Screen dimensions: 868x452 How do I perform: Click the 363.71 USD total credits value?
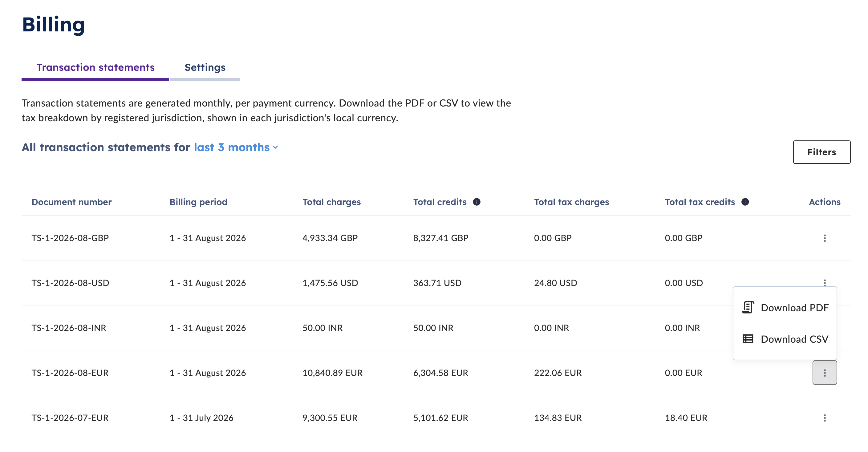pyautogui.click(x=437, y=283)
